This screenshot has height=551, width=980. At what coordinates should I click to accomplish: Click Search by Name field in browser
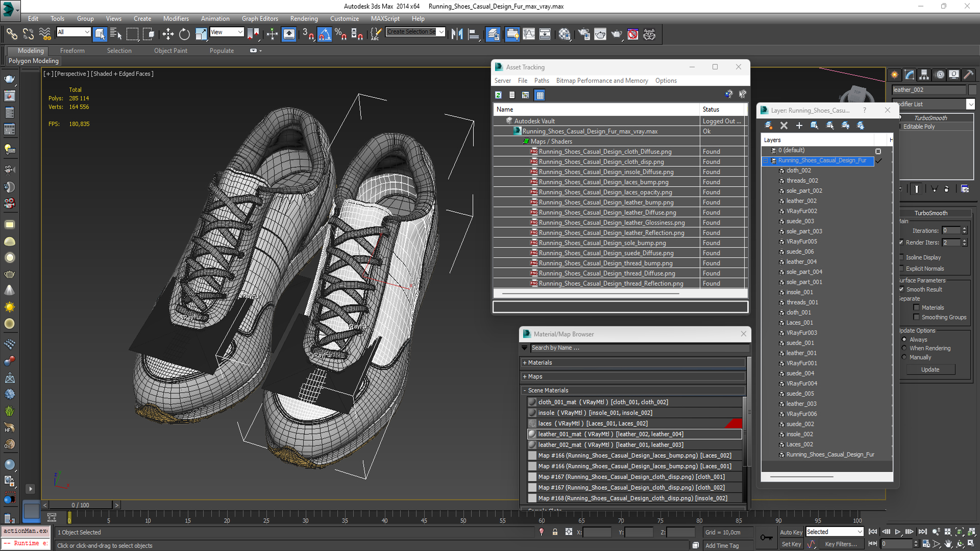coord(640,348)
